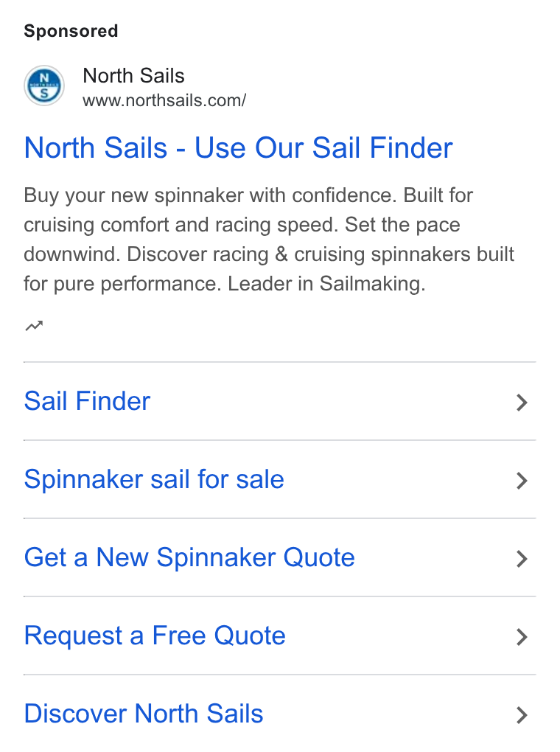Expand the Discover North Sails chevron
This screenshot has height=752, width=560.
click(x=522, y=714)
